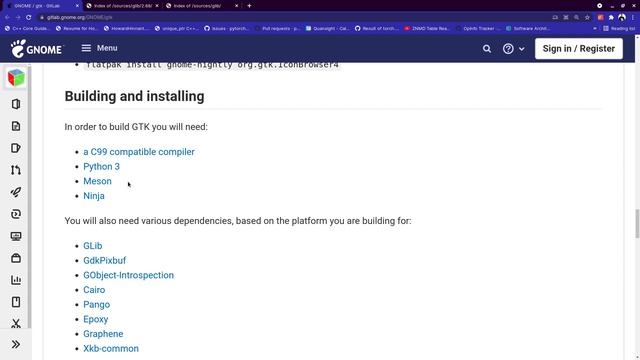Open the browser profile avatar
Screen dimensions: 640x360
point(622,17)
